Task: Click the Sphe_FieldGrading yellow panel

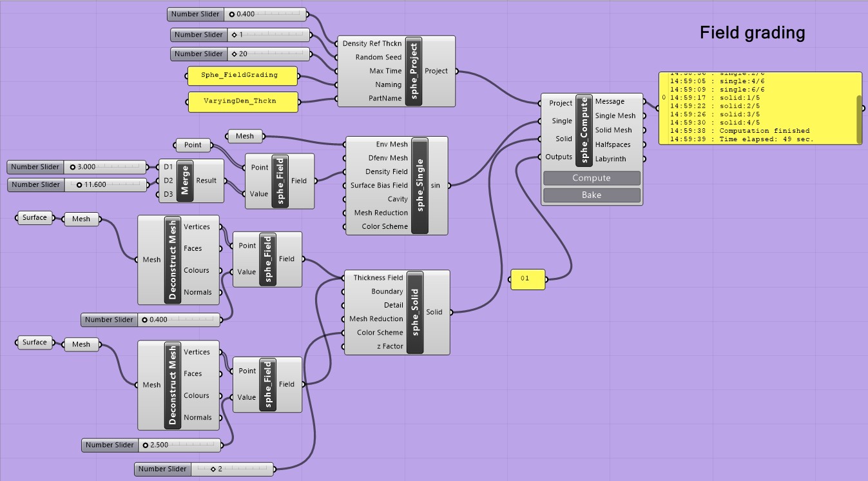Action: click(242, 75)
